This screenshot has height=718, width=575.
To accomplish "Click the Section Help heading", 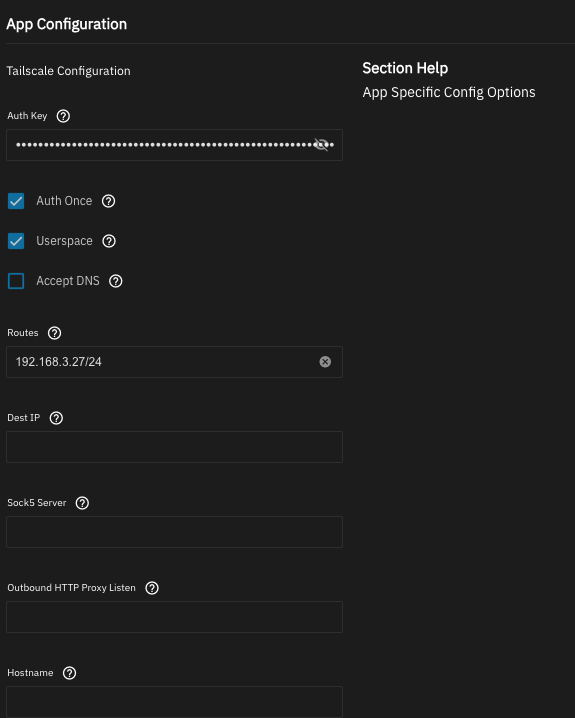I will (x=405, y=68).
